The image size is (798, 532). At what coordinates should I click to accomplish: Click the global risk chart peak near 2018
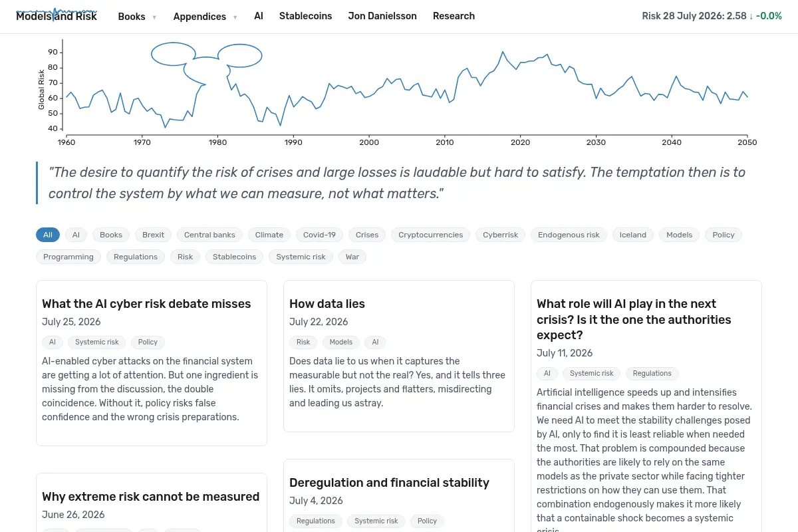point(503,52)
